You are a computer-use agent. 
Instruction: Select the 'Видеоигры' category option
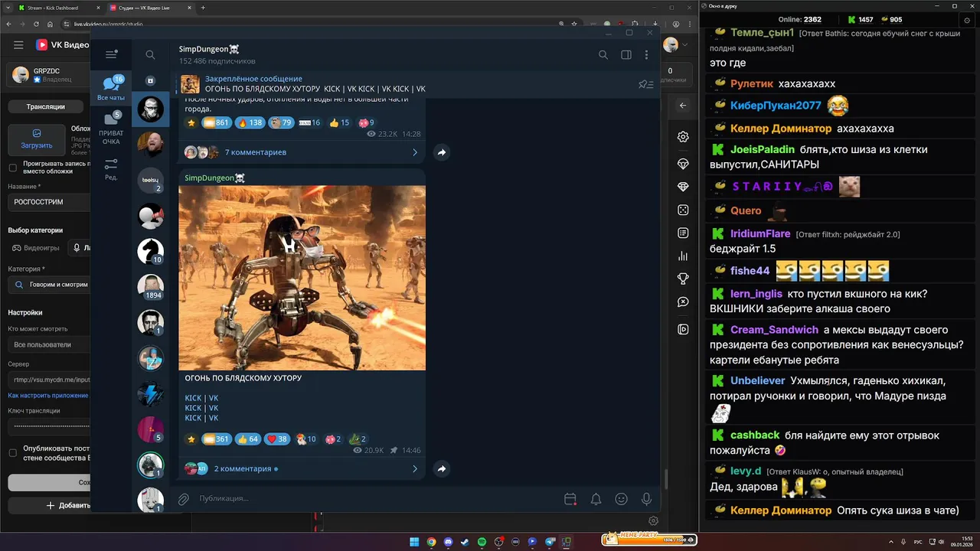(36, 248)
